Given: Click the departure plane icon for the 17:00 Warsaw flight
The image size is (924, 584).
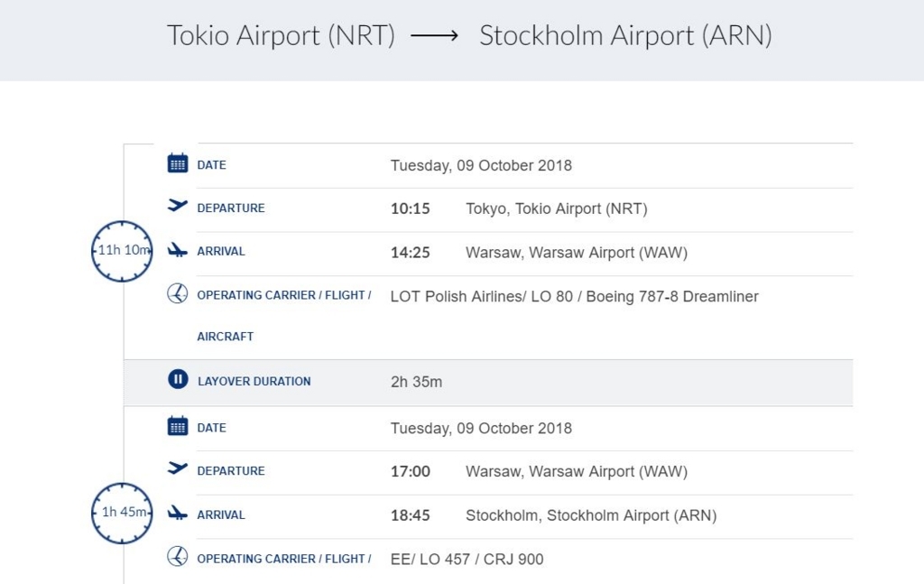Looking at the screenshot, I should pos(178,468).
